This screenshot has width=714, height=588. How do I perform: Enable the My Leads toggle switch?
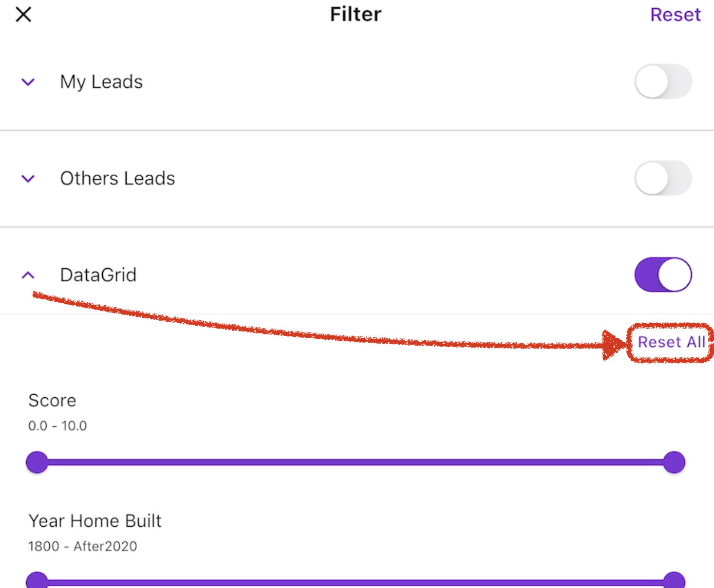click(x=663, y=82)
